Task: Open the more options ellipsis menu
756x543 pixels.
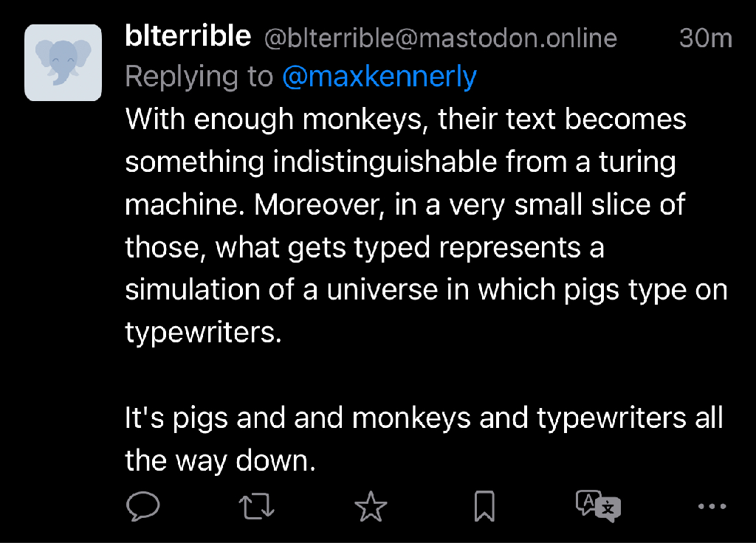Action: pos(712,506)
